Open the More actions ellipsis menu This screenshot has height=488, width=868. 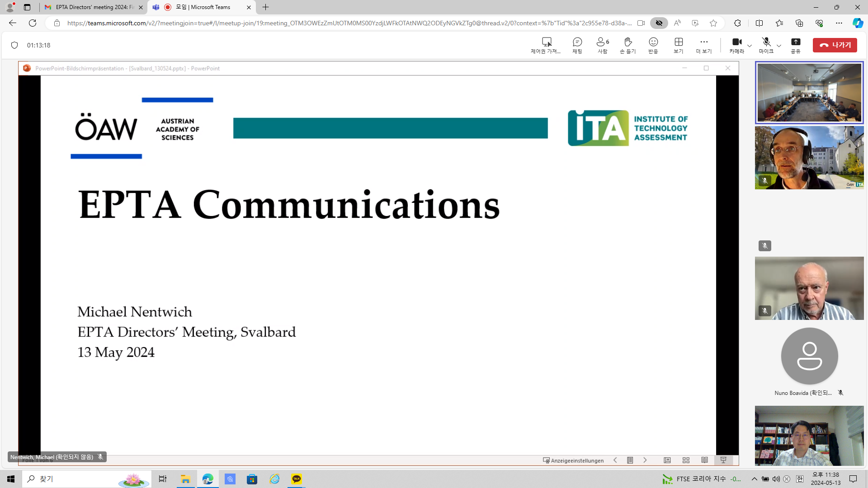click(704, 45)
